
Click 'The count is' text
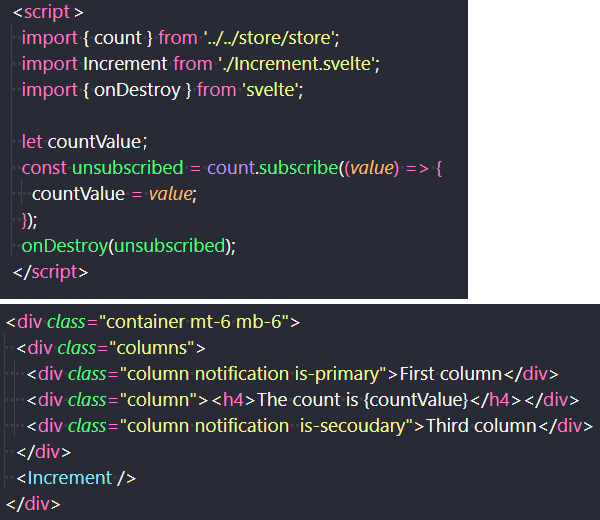pyautogui.click(x=308, y=400)
